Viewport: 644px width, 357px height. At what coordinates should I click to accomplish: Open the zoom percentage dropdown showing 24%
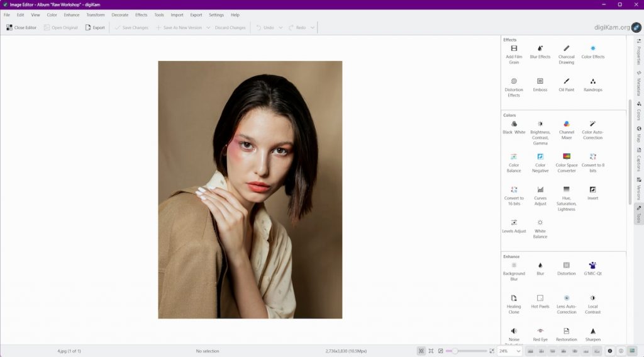[509, 351]
